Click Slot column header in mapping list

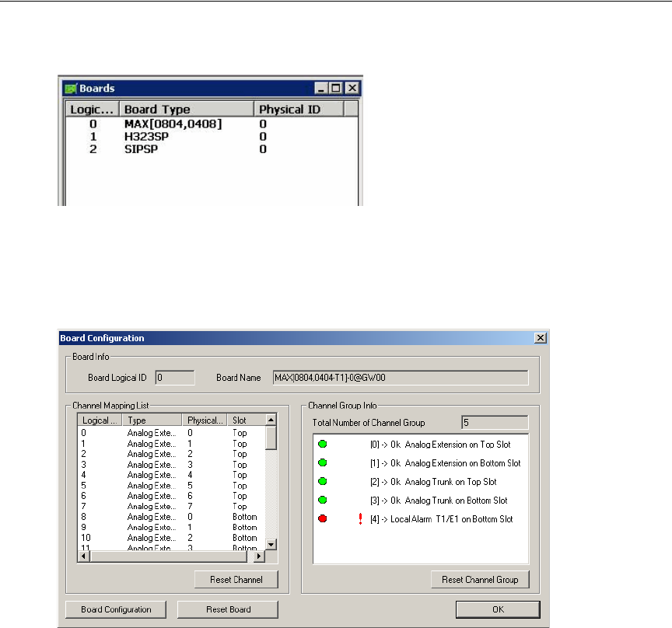point(247,420)
